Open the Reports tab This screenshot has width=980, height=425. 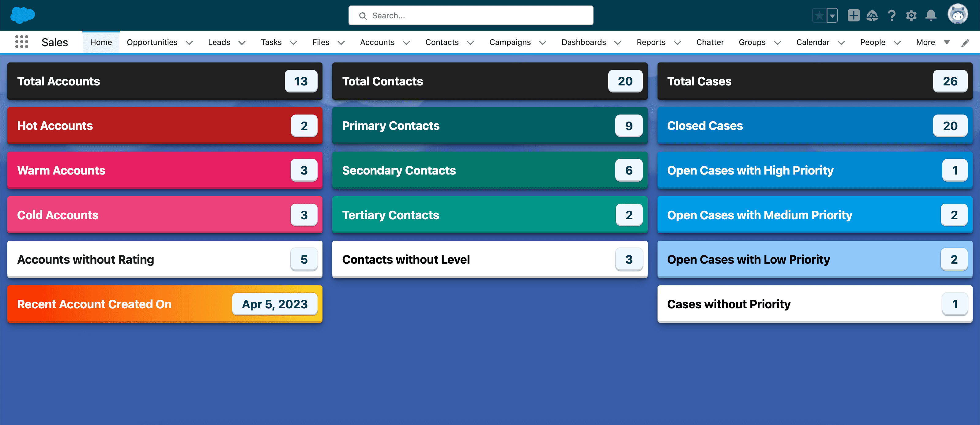[x=651, y=42]
